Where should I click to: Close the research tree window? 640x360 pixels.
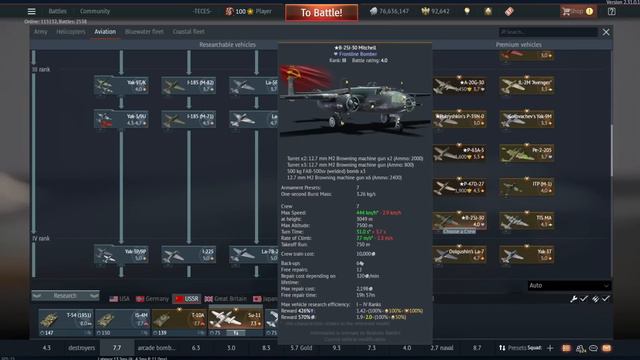click(606, 32)
